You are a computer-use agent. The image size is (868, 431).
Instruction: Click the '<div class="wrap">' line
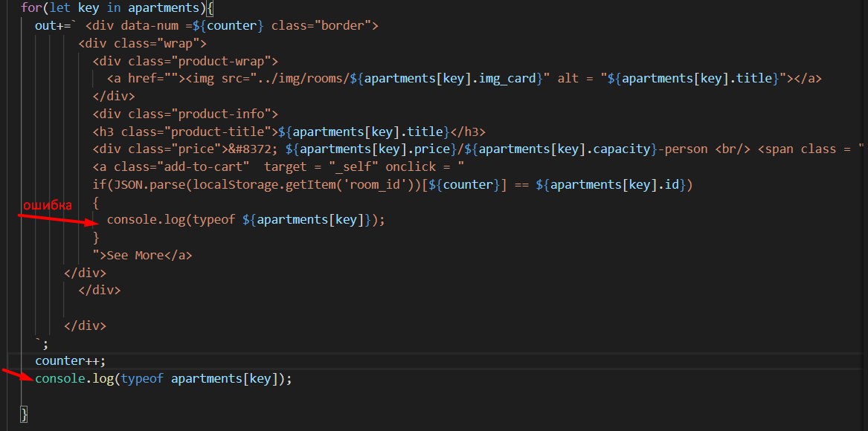142,43
